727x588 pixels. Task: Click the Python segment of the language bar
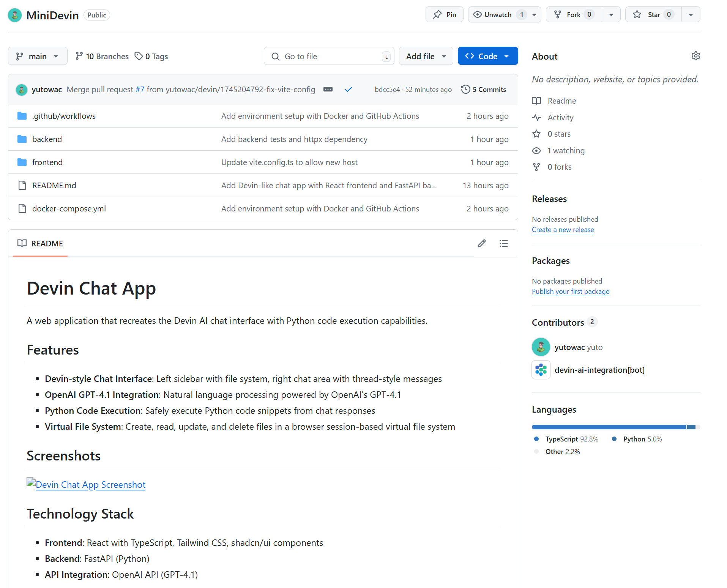click(691, 427)
